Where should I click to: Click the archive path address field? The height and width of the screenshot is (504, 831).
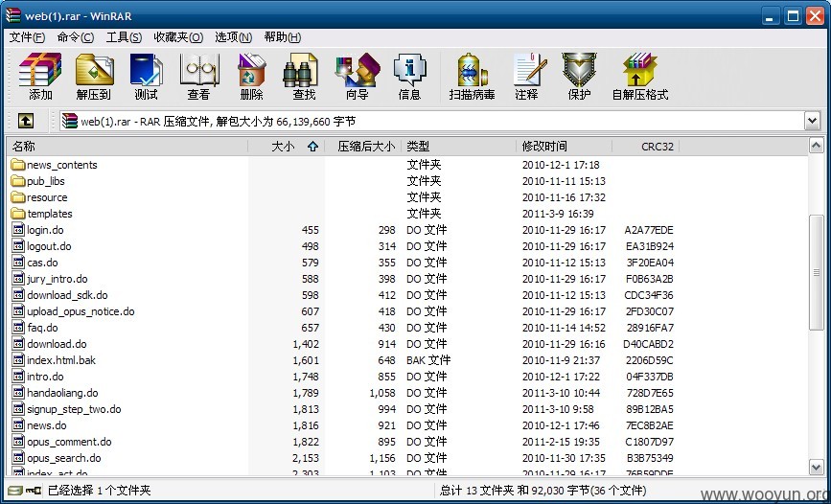[432, 122]
